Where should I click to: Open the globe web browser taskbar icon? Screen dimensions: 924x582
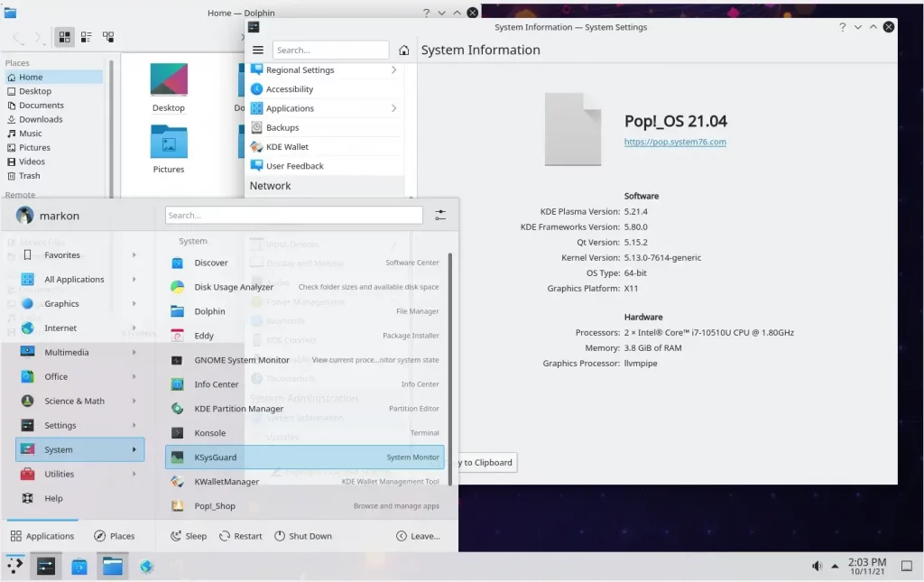point(146,566)
